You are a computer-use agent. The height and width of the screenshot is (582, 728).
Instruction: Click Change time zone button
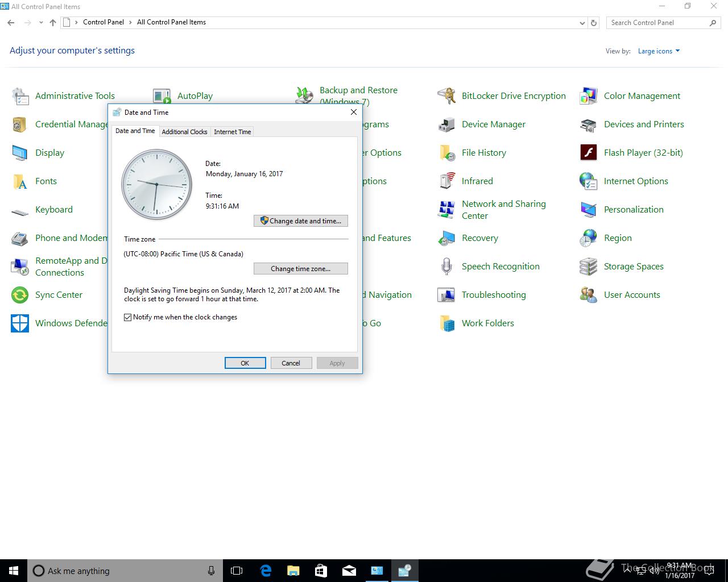click(301, 269)
